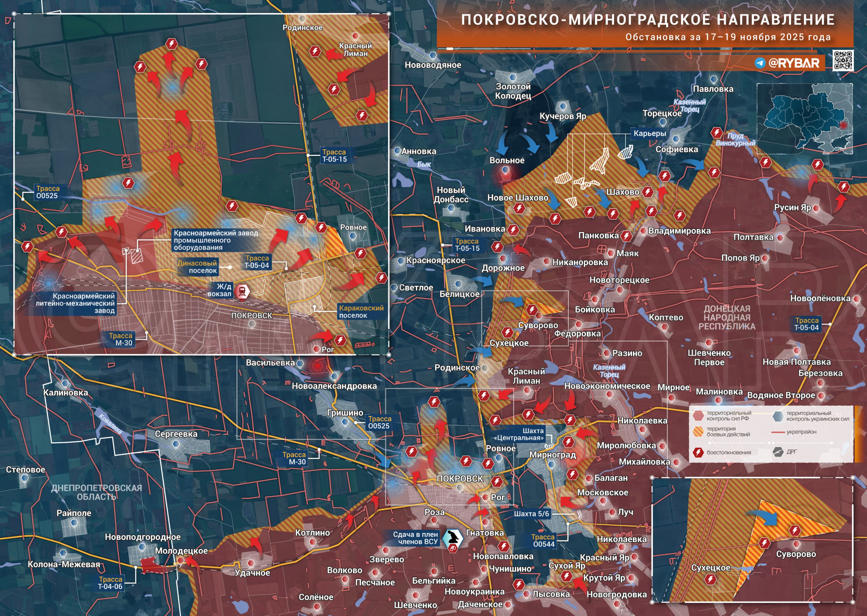The width and height of the screenshot is (867, 616).
Task: Click the боестолкновения clash icon in legend
Action: tap(698, 452)
